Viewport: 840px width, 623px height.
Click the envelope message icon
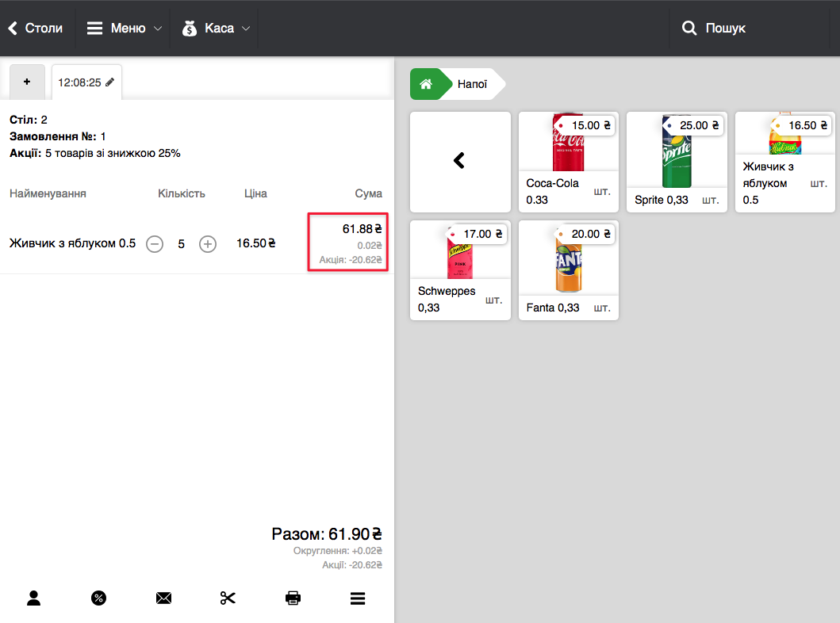[x=163, y=598]
